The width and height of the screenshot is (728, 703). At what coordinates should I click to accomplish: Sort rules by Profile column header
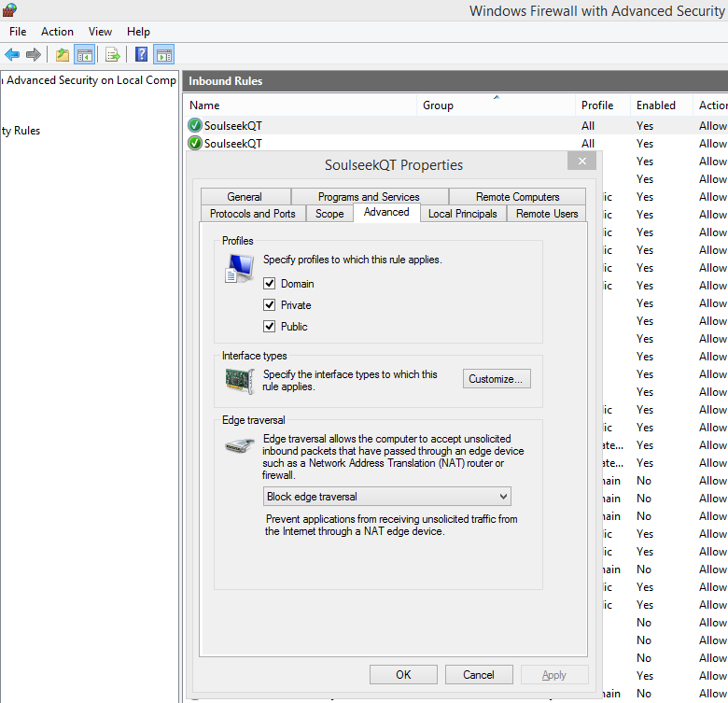603,105
